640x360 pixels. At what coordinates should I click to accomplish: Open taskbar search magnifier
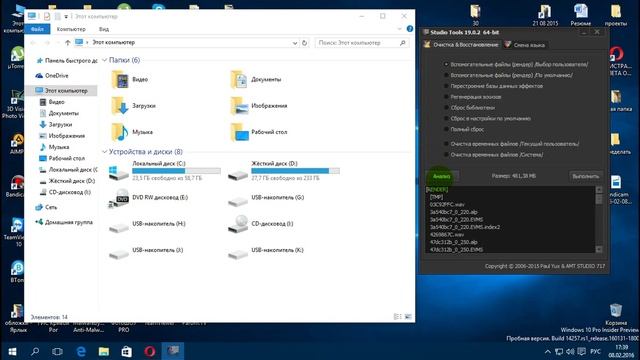point(35,351)
